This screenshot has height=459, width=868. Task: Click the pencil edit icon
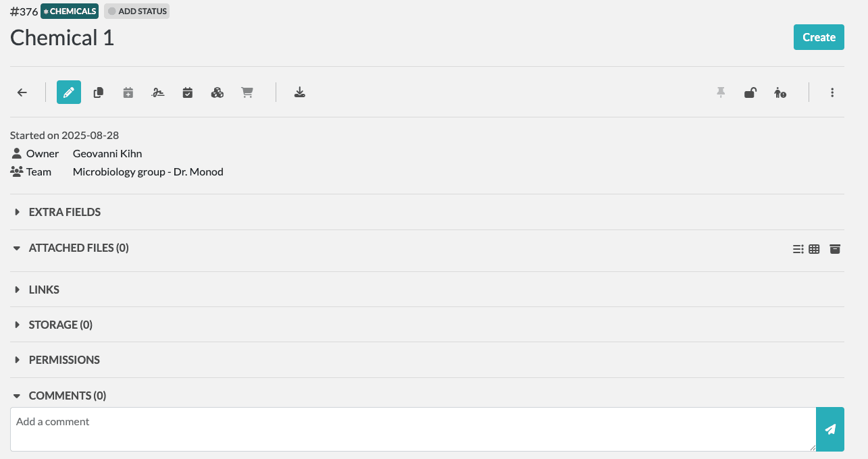click(69, 92)
